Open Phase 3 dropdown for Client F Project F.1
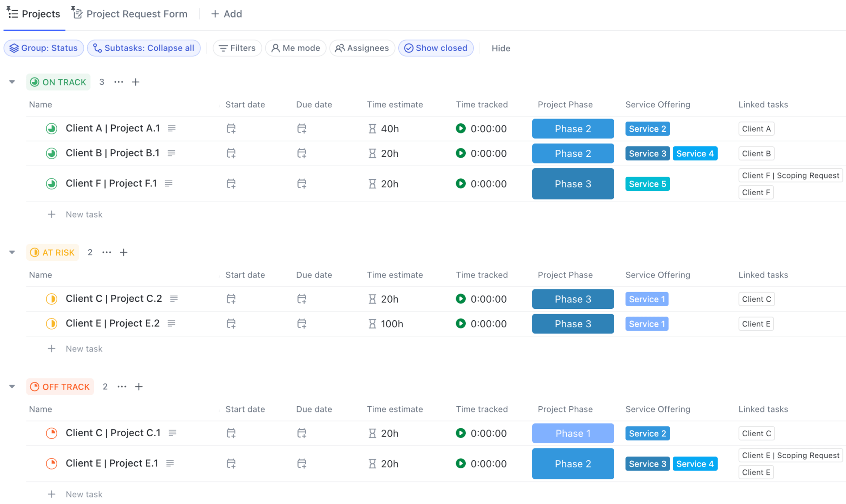Viewport: 846px width, 504px height. pyautogui.click(x=573, y=184)
